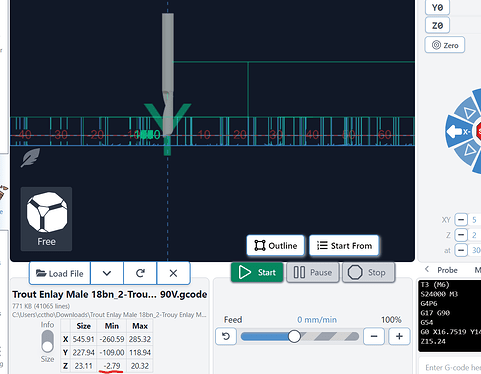
Task: Reset feed override to default
Action: [226, 336]
